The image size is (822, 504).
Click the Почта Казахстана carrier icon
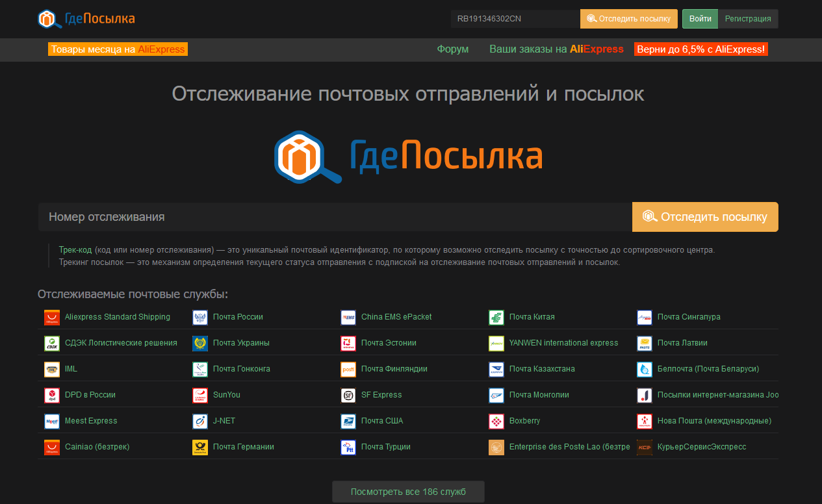(496, 370)
